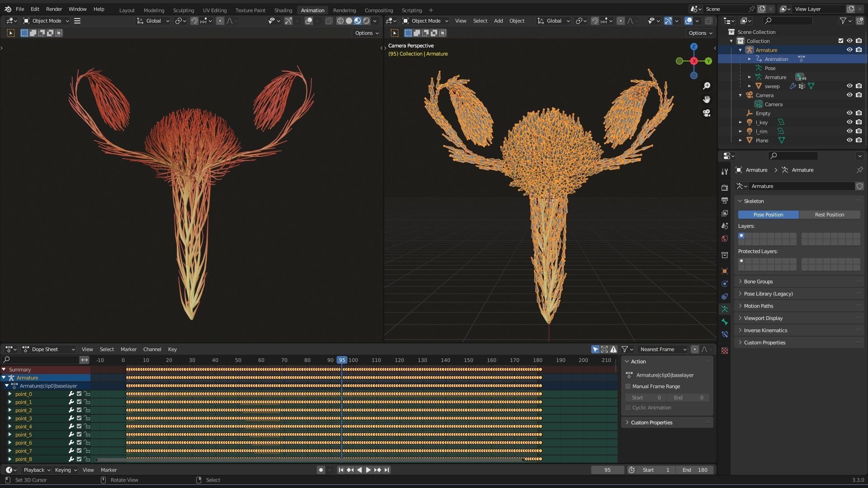Toggle the camera view gizmo

point(707,113)
